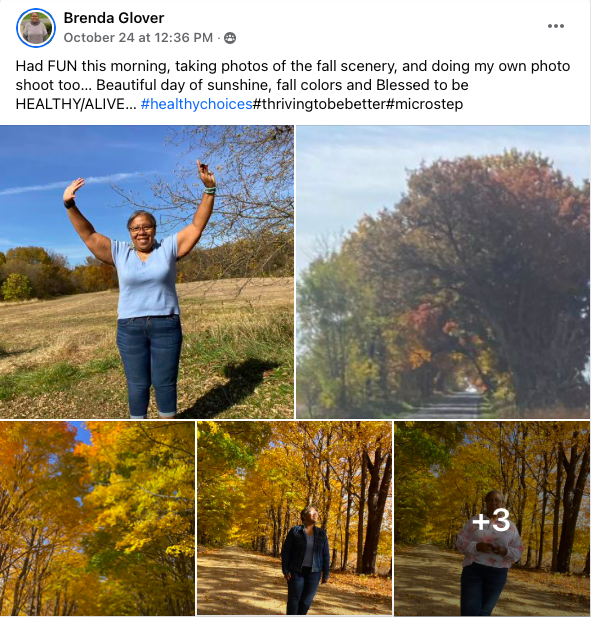This screenshot has width=591, height=617.
Task: Check the post audience group icon
Action: [x=230, y=38]
